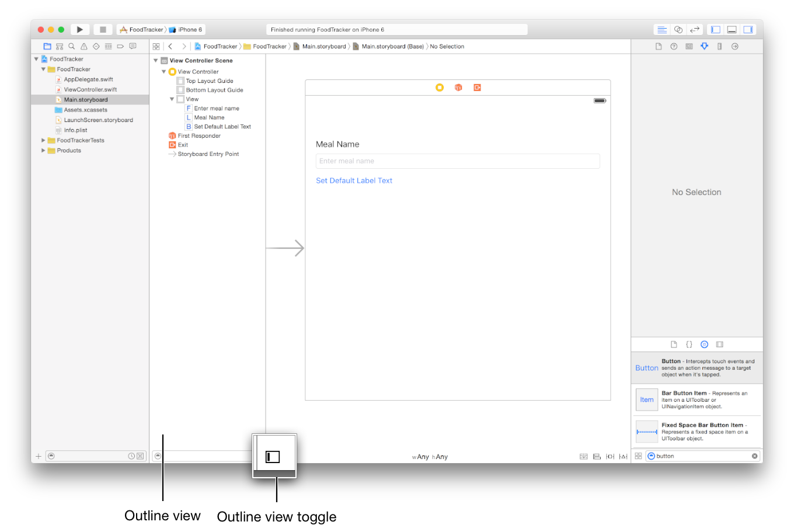Toggle source-control status filter in navigator
The width and height of the screenshot is (794, 532).
[x=140, y=456]
